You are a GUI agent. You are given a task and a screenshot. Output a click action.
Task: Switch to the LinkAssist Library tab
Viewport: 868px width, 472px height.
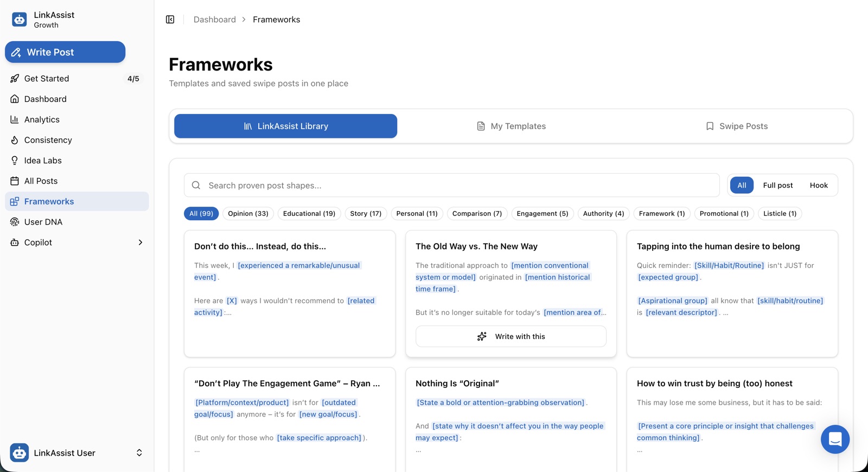[285, 126]
